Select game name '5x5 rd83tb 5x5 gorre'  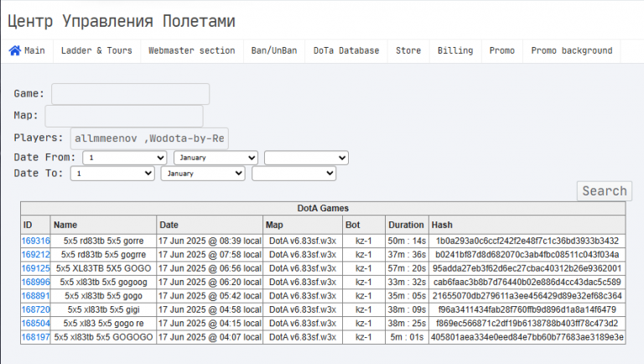coord(103,241)
